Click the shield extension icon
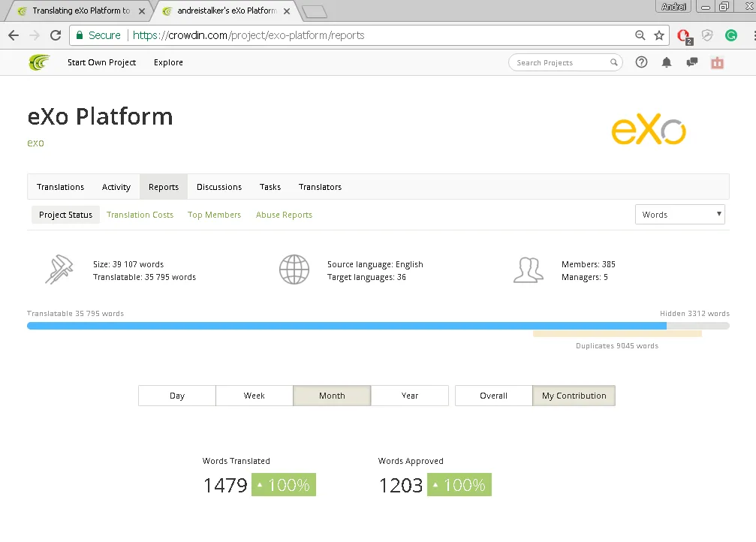756x542 pixels. click(706, 35)
